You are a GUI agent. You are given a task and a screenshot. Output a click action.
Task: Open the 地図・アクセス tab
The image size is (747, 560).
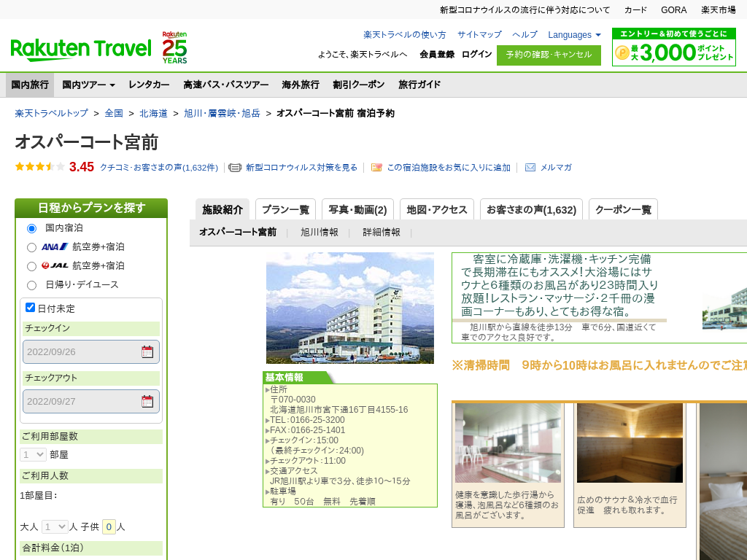[x=437, y=209]
